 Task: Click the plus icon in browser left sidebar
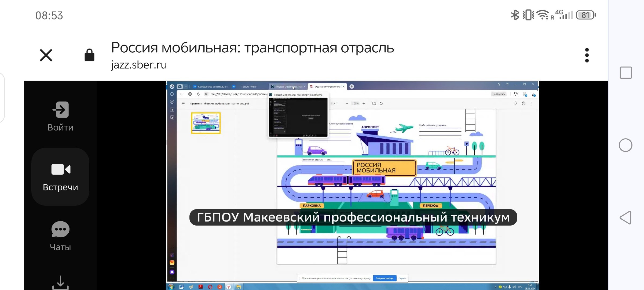[x=172, y=247]
